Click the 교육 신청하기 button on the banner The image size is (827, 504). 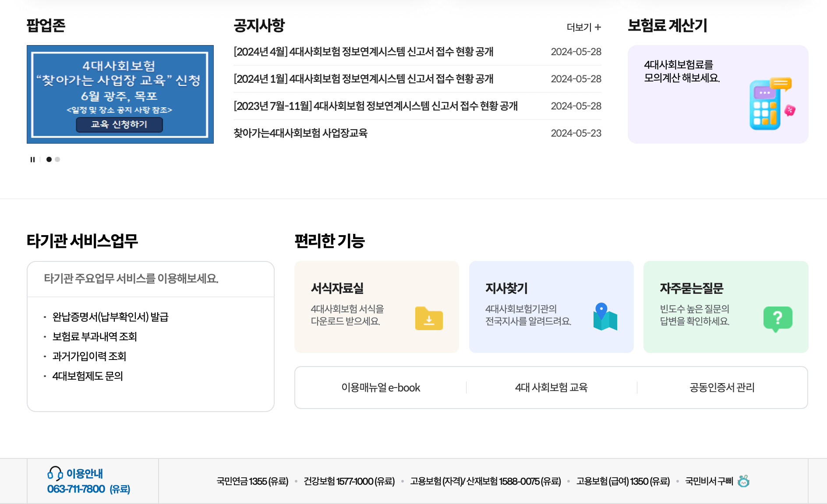pyautogui.click(x=120, y=125)
